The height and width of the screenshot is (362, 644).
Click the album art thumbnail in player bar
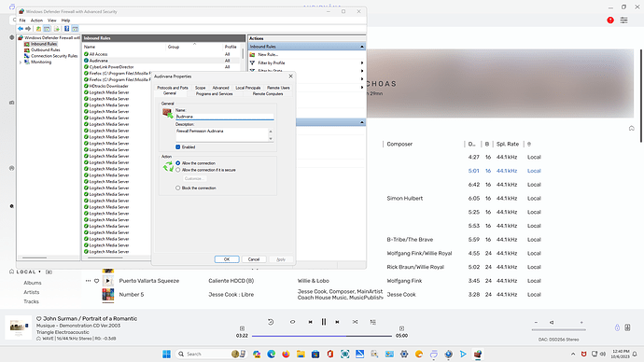pyautogui.click(x=18, y=327)
